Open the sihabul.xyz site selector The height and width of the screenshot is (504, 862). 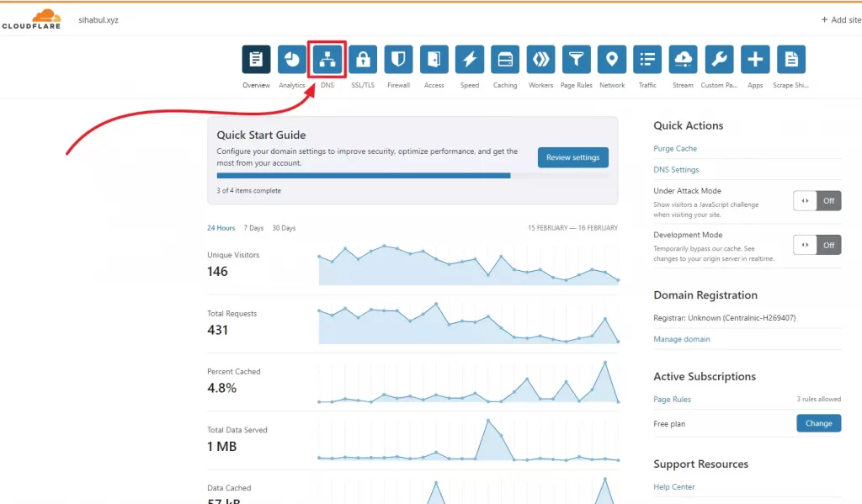pyautogui.click(x=98, y=20)
